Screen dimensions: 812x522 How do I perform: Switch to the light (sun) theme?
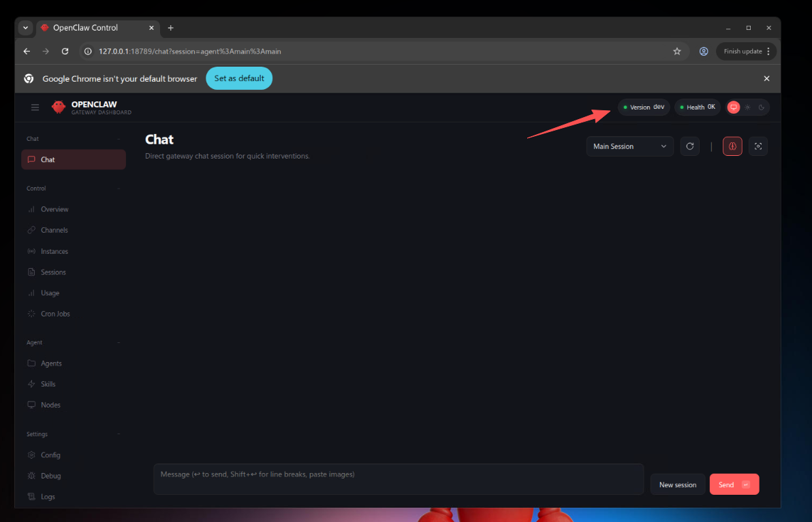[747, 108]
